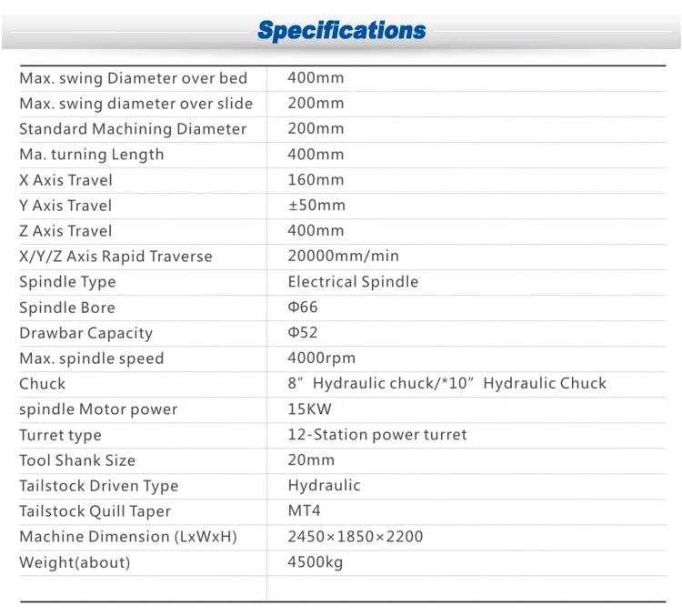Select the Ma. turning Length label
Screen dimensions: 682x616
(92, 155)
